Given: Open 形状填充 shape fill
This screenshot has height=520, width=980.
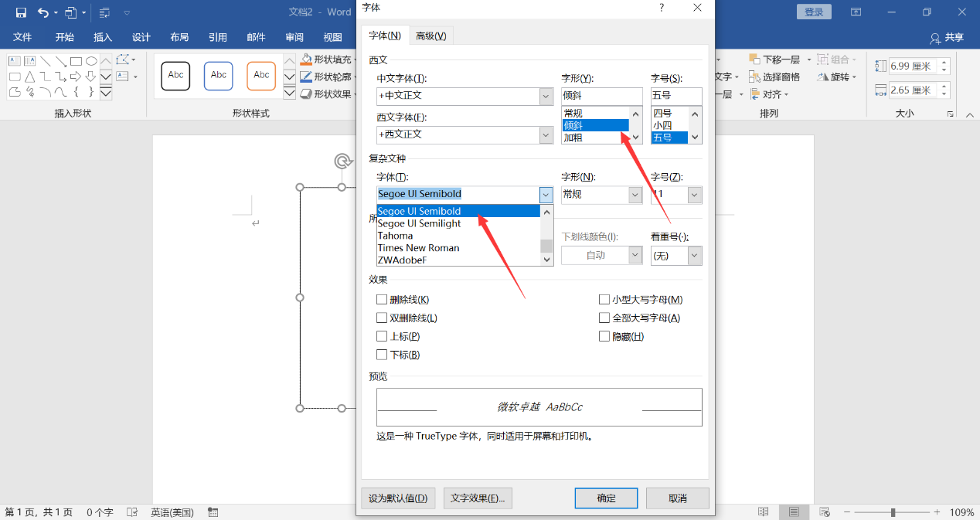Looking at the screenshot, I should point(328,59).
